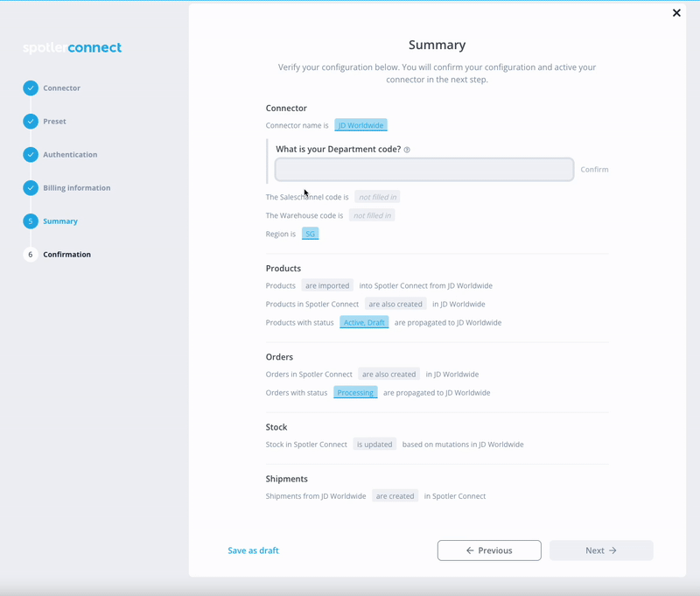Image resolution: width=700 pixels, height=596 pixels.
Task: Click the Preset step checkmark icon
Action: coord(31,122)
